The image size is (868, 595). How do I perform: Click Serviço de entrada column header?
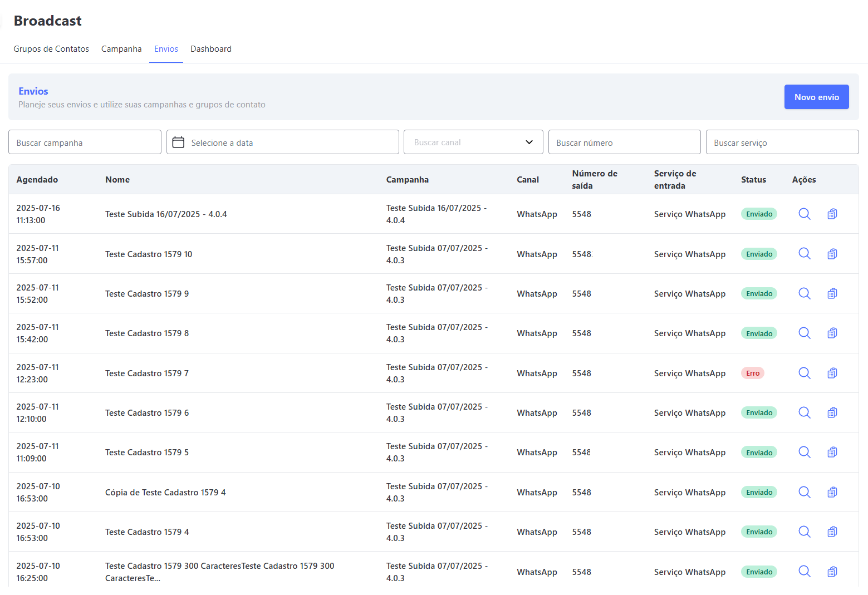[675, 179]
